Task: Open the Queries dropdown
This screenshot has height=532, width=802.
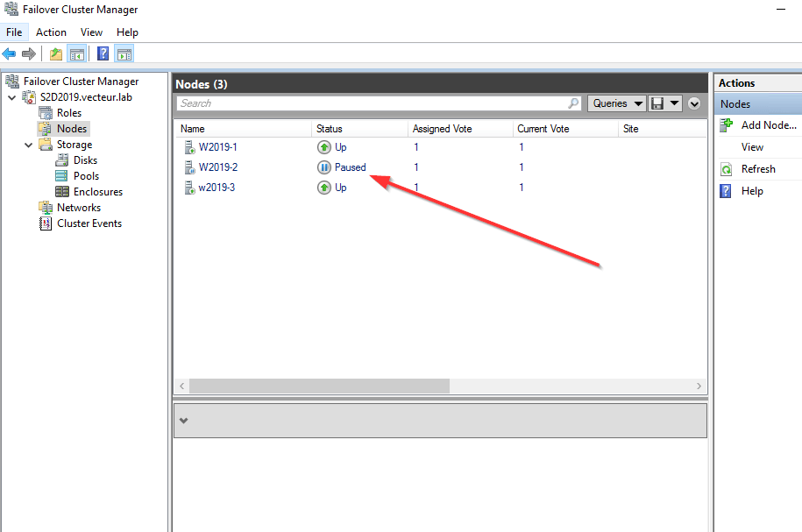Action: tap(616, 103)
